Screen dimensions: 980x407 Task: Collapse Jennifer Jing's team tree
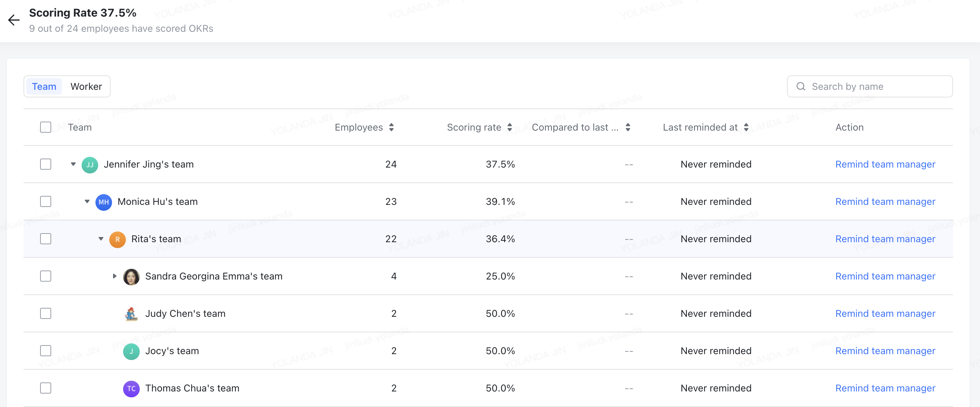73,164
